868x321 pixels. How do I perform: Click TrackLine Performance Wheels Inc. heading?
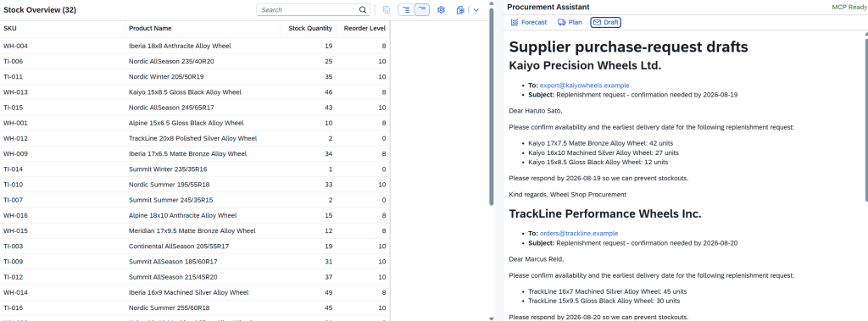[605, 213]
